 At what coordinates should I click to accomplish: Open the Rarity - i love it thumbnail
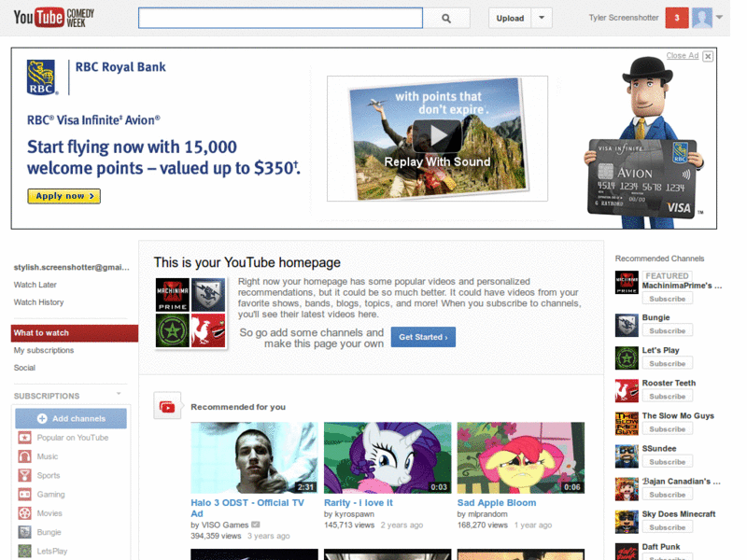click(388, 457)
